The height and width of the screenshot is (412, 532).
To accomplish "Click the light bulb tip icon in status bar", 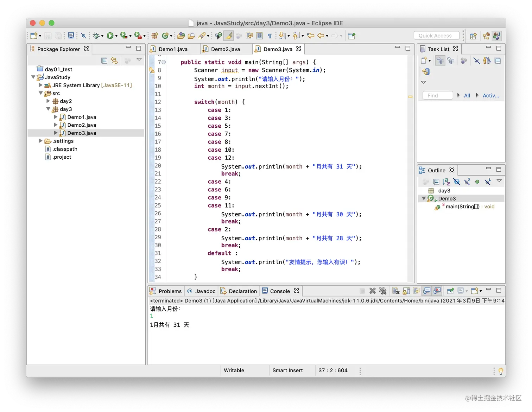I will click(x=500, y=371).
